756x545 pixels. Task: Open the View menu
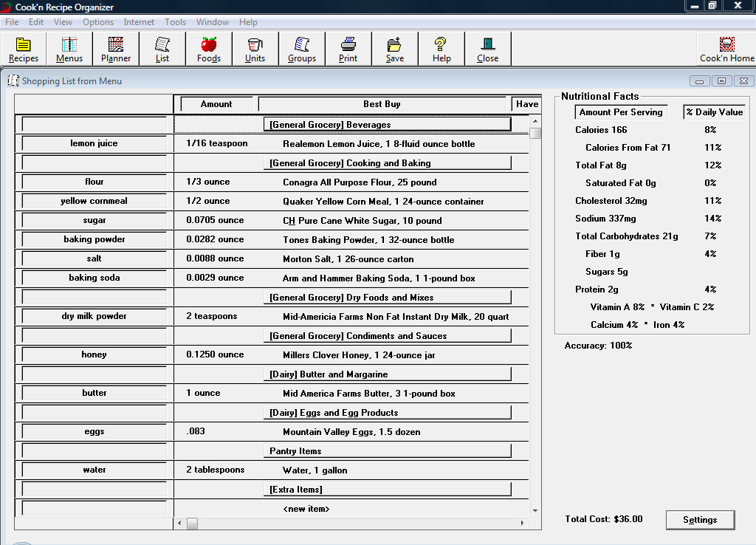tap(63, 22)
